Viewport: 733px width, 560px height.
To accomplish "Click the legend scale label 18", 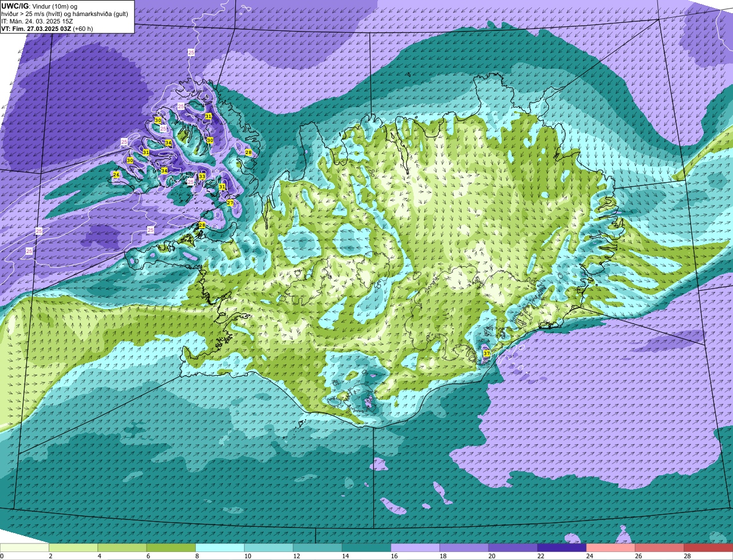I will coord(443,556).
